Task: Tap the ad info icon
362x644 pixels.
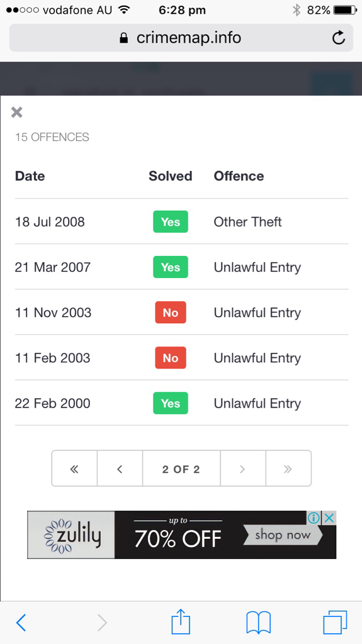Action: 314,518
